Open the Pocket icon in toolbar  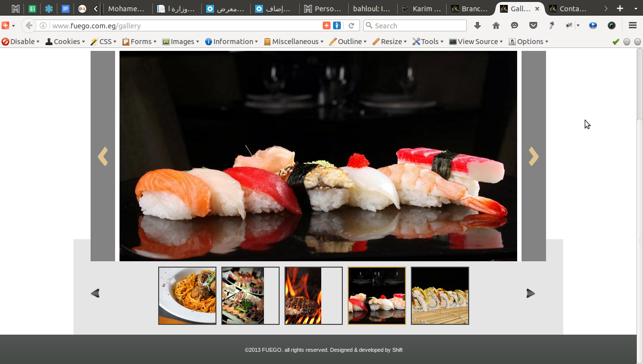click(x=533, y=25)
